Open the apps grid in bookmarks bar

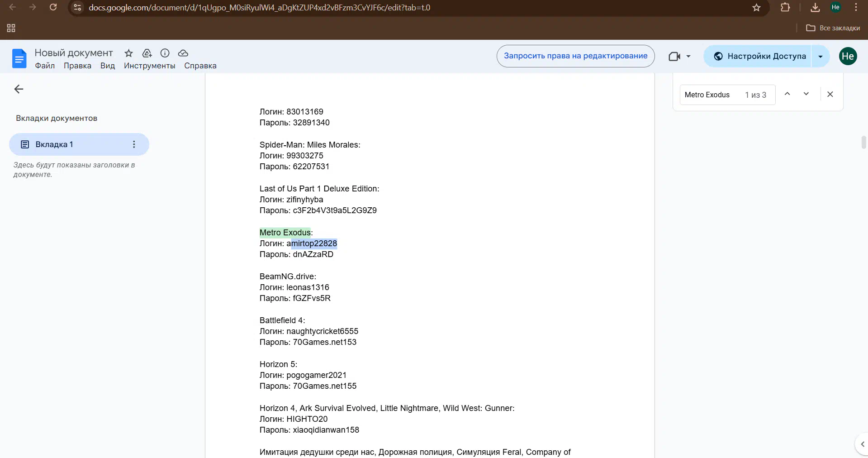coord(11,28)
